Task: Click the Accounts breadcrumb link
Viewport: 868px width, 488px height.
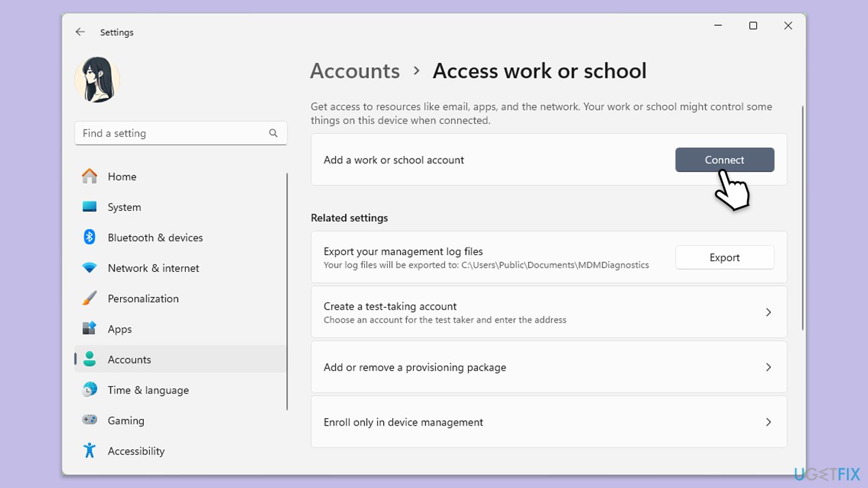Action: (x=355, y=70)
